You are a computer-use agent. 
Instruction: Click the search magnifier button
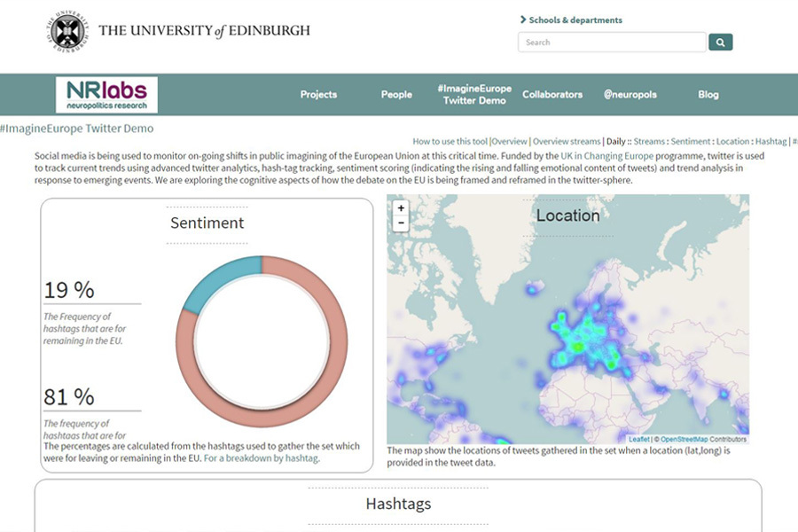(721, 42)
